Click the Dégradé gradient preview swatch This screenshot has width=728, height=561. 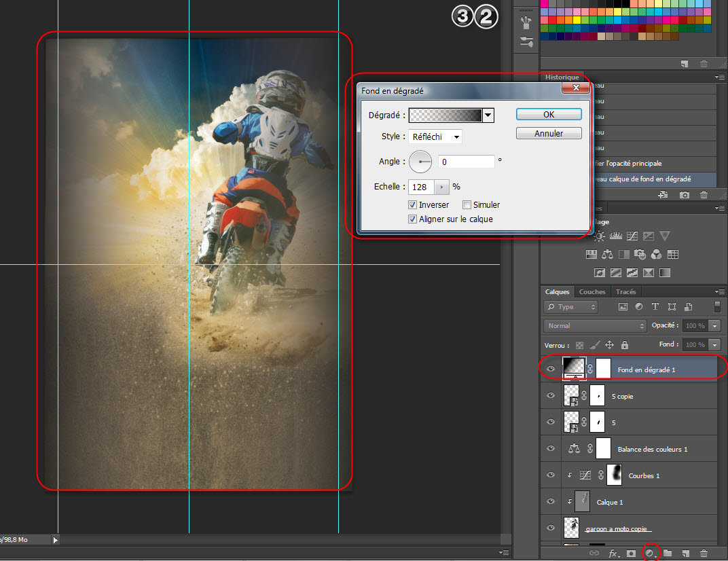coord(445,115)
